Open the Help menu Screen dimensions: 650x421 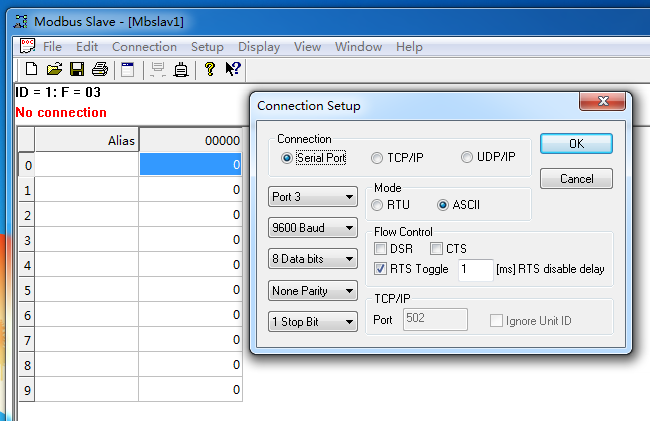pyautogui.click(x=409, y=46)
